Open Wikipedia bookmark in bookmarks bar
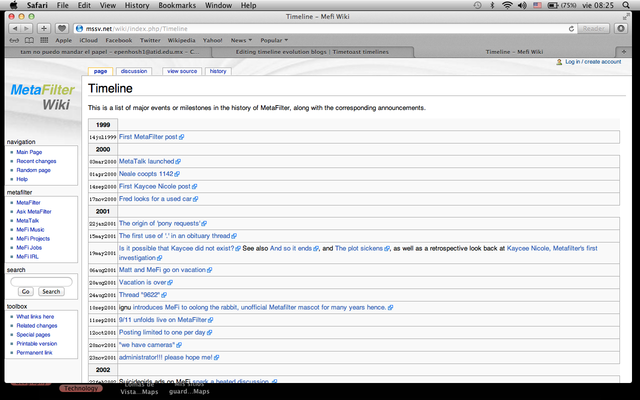640x400 pixels. (181, 40)
